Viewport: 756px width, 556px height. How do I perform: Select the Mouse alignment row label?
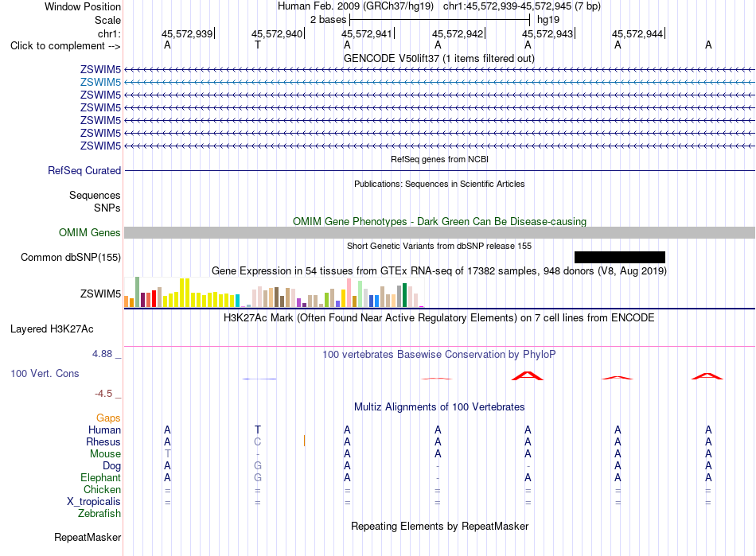tap(106, 454)
